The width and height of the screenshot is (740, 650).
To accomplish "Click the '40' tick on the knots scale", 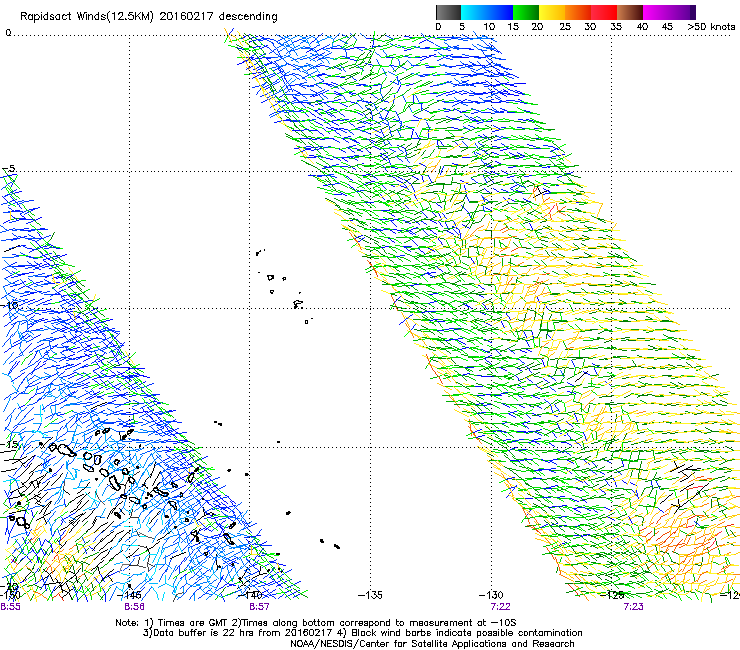I will [x=642, y=26].
